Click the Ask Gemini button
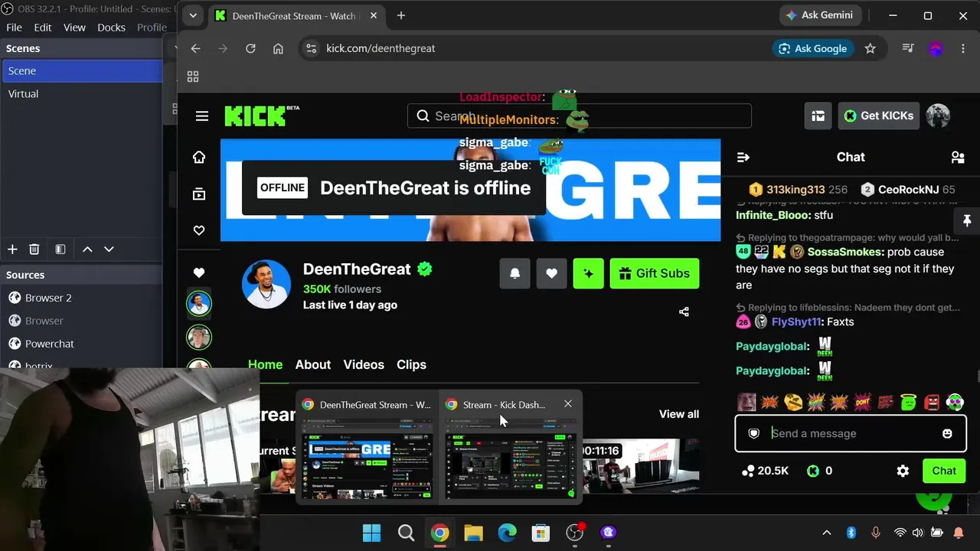This screenshot has height=551, width=980. (x=818, y=15)
